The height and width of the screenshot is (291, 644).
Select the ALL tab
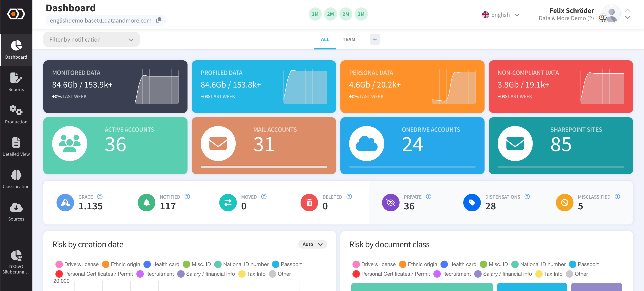tap(325, 39)
